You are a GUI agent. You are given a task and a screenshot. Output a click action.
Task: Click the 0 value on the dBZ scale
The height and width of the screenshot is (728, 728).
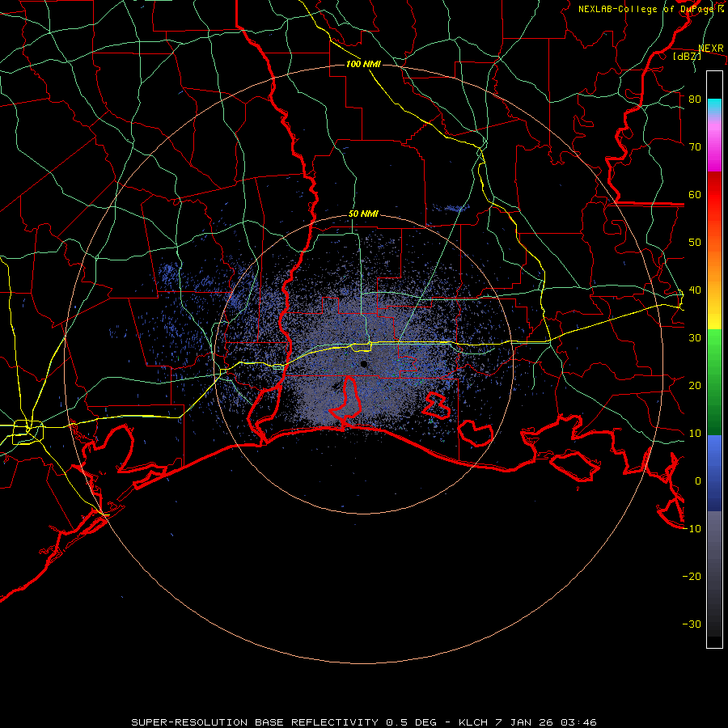click(x=698, y=481)
